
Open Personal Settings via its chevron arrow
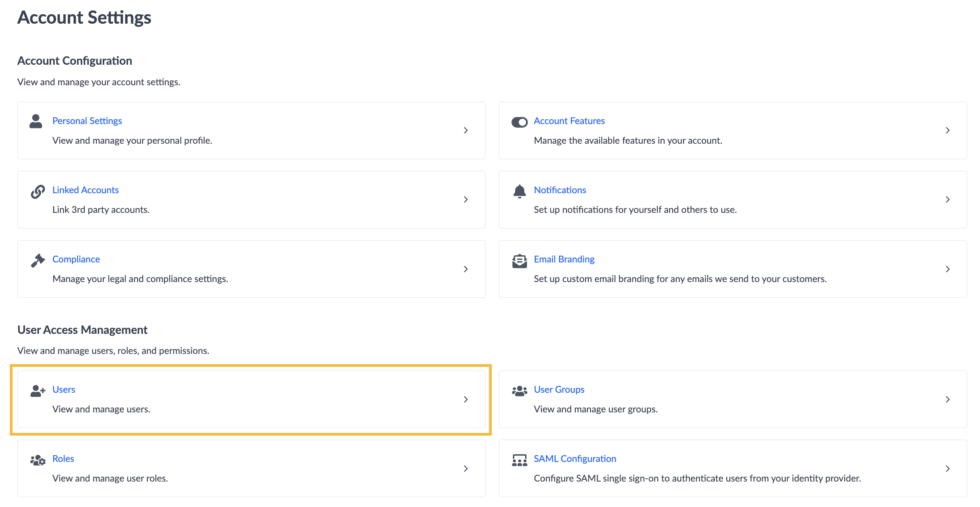coord(465,130)
